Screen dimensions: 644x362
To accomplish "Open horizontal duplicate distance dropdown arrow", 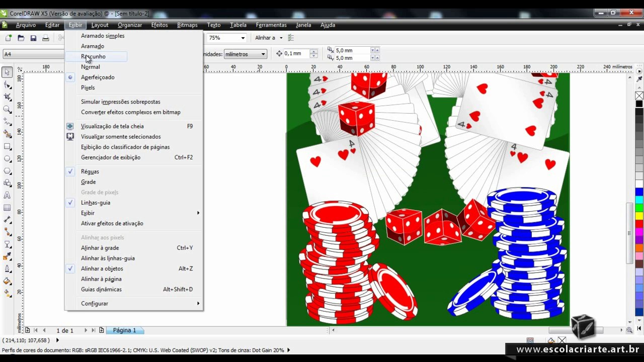I will [x=373, y=50].
